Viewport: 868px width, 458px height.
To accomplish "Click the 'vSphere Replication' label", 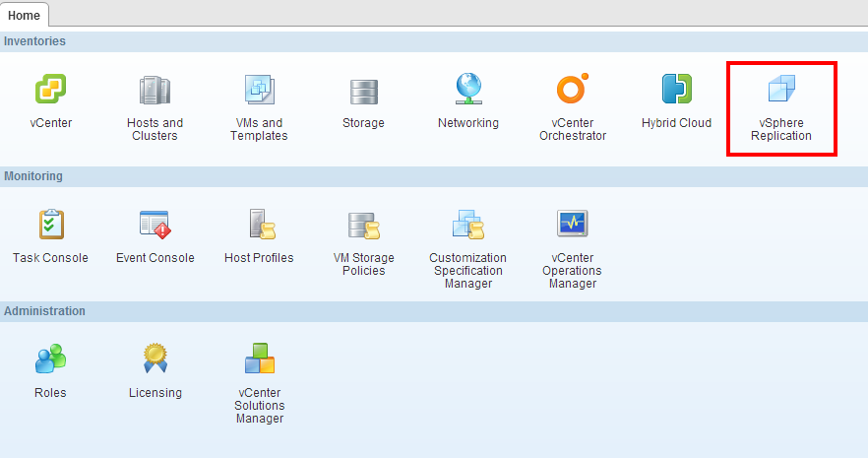I will point(781,129).
